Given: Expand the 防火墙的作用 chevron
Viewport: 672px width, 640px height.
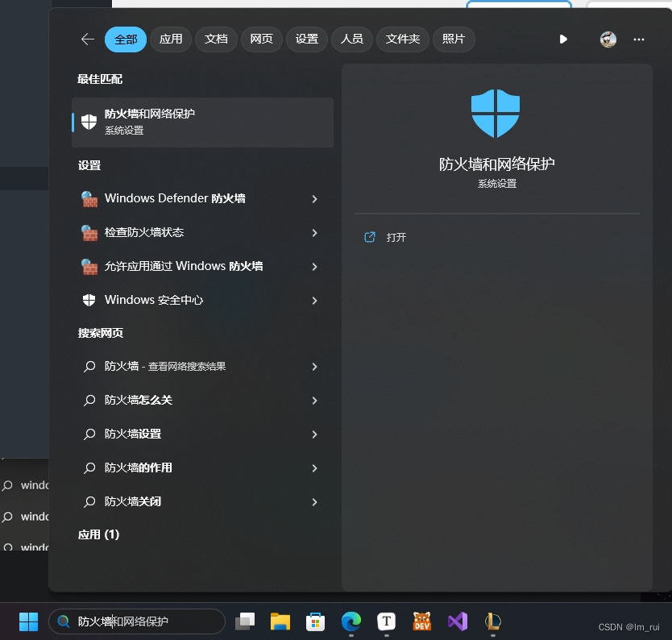Looking at the screenshot, I should (314, 468).
